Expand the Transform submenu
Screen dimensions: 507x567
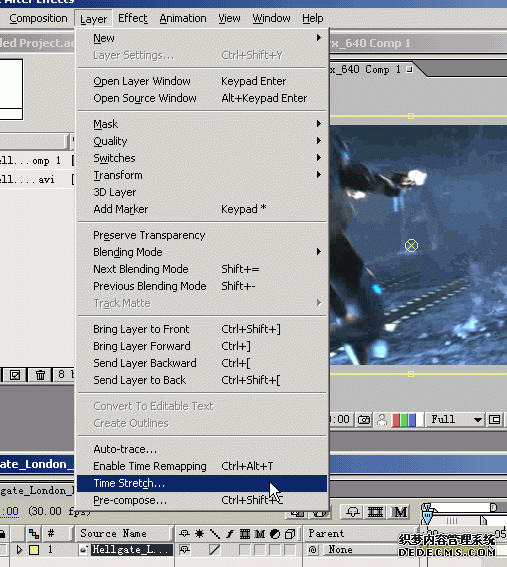click(202, 175)
